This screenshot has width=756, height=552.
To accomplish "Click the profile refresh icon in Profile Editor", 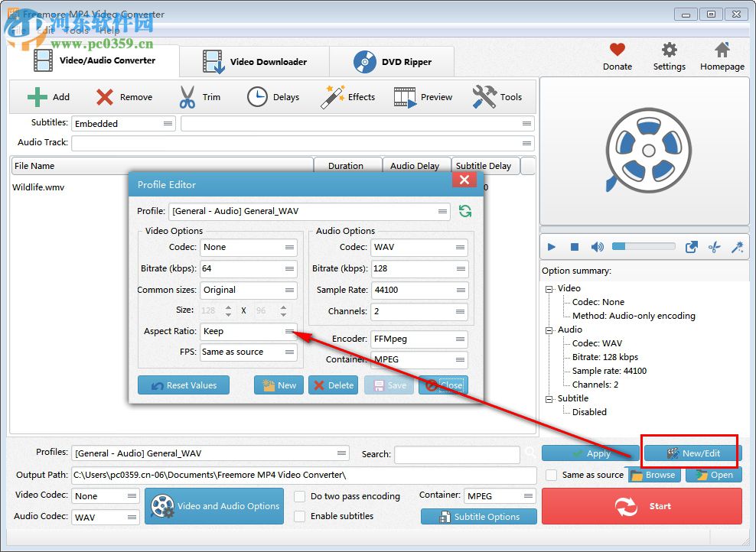I will pos(465,210).
